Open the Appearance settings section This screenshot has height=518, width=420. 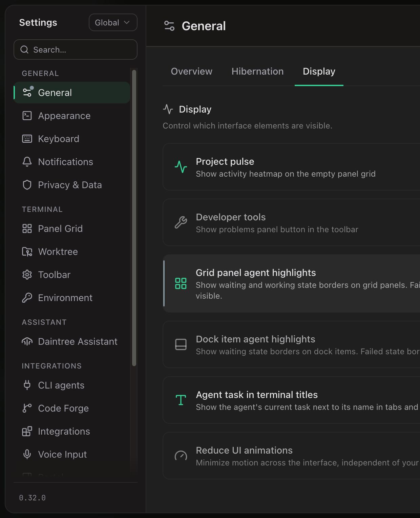72,116
